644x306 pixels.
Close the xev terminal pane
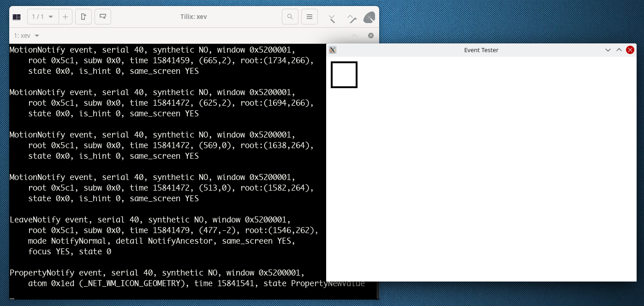pyautogui.click(x=371, y=36)
